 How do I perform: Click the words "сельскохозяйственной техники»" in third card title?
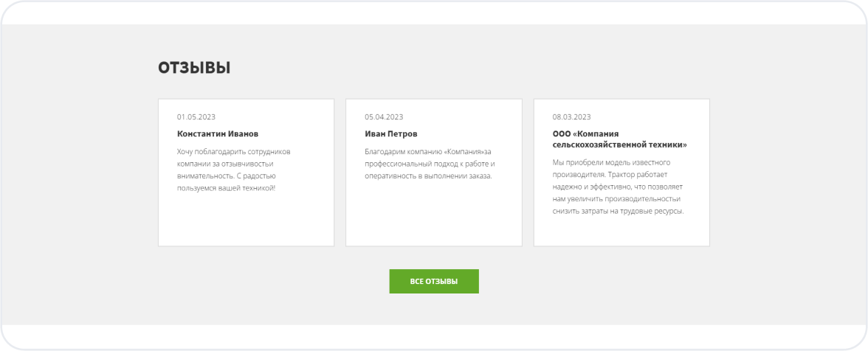[619, 145]
